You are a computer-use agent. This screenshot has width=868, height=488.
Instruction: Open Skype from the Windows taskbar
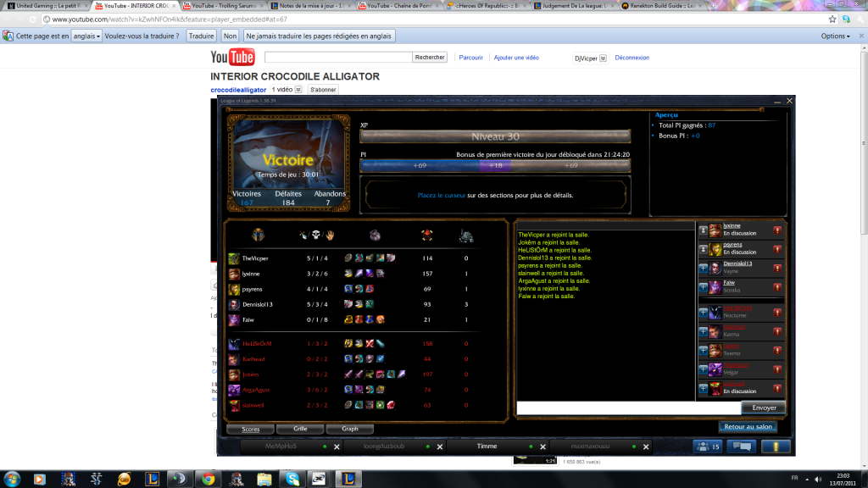pos(292,479)
